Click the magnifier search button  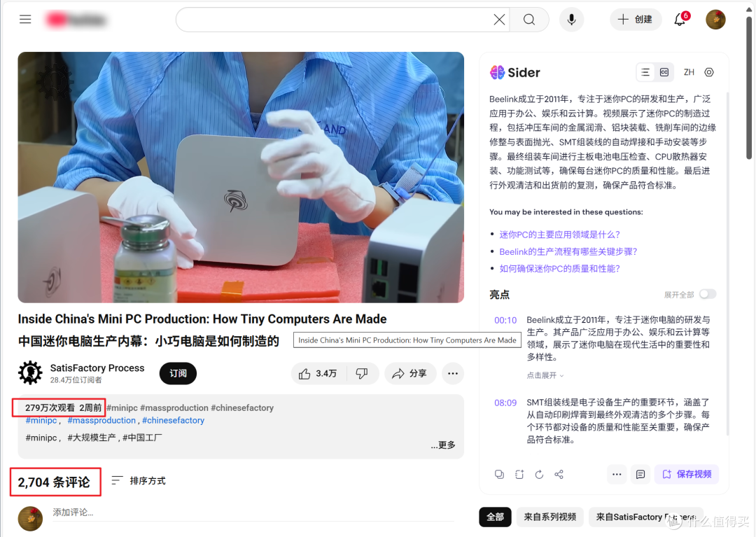(529, 20)
